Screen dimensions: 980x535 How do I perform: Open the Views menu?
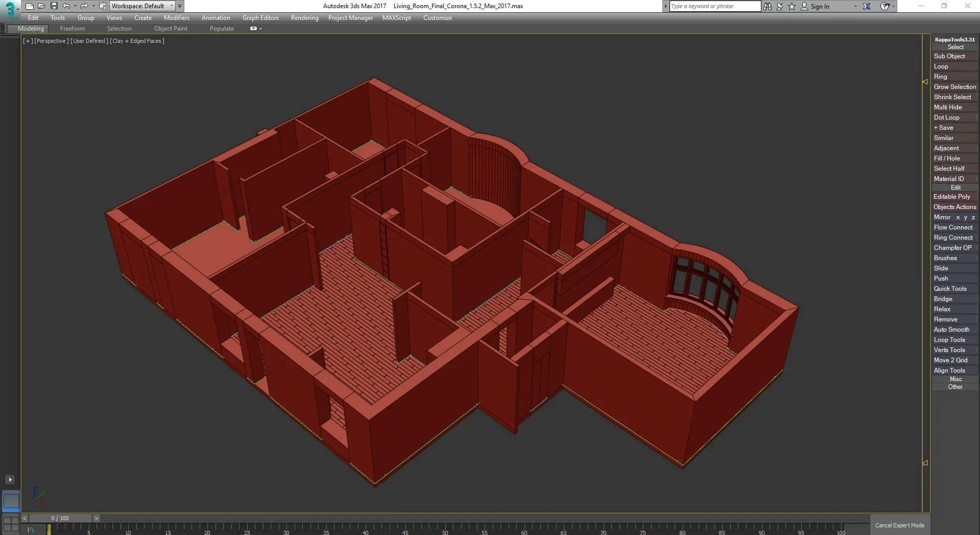(114, 18)
